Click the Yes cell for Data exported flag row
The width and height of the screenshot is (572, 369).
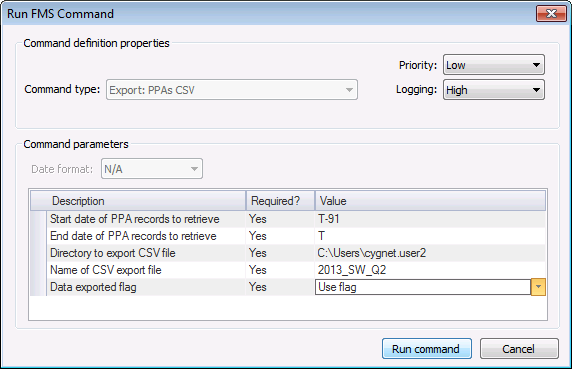click(280, 287)
